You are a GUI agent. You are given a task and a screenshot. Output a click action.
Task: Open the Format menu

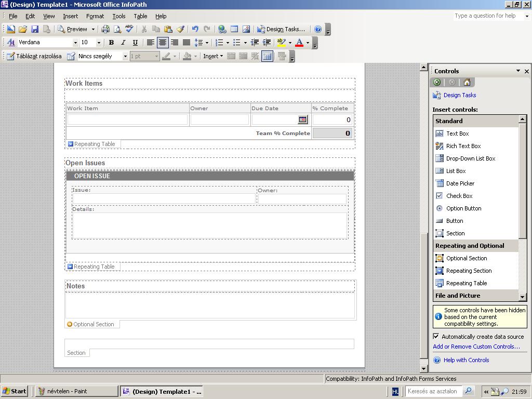[95, 16]
